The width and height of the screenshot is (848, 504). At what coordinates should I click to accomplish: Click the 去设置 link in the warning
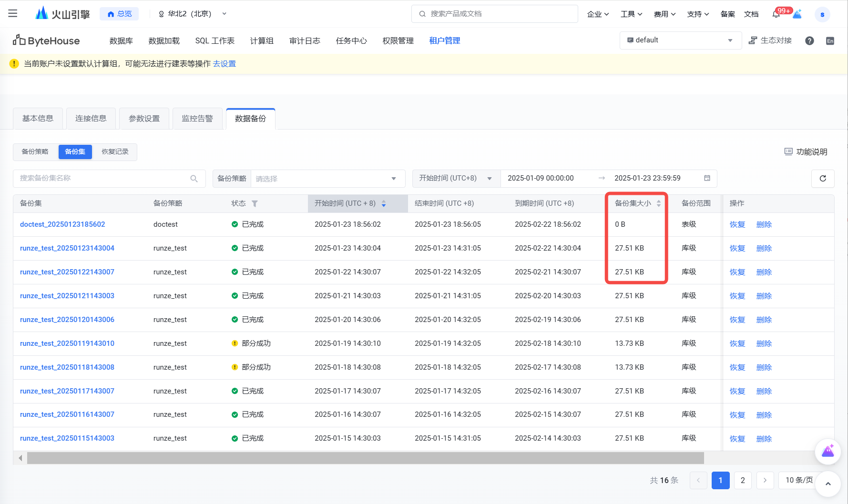point(225,63)
